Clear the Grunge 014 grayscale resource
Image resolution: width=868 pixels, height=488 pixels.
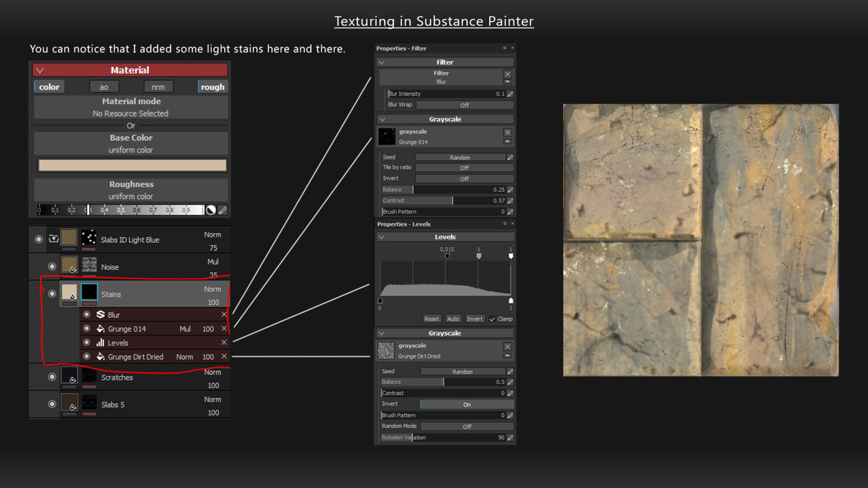508,132
